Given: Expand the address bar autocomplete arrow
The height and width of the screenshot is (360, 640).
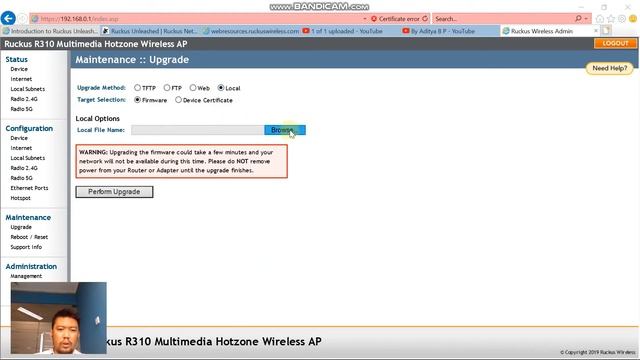Looking at the screenshot, I should click(364, 19).
